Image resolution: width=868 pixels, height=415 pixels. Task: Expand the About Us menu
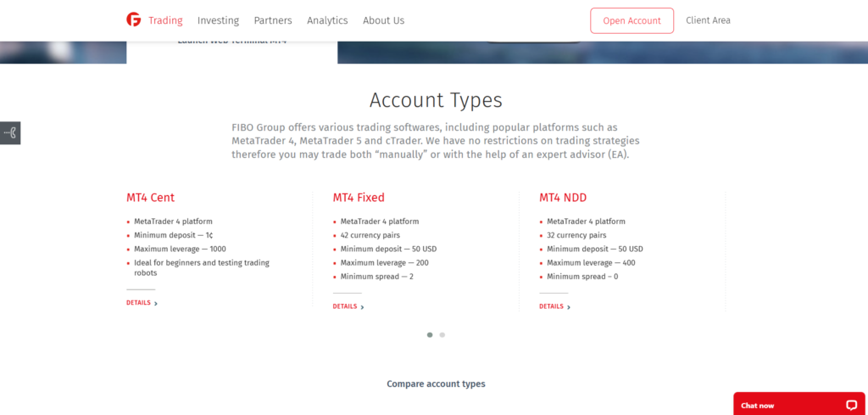pos(383,20)
